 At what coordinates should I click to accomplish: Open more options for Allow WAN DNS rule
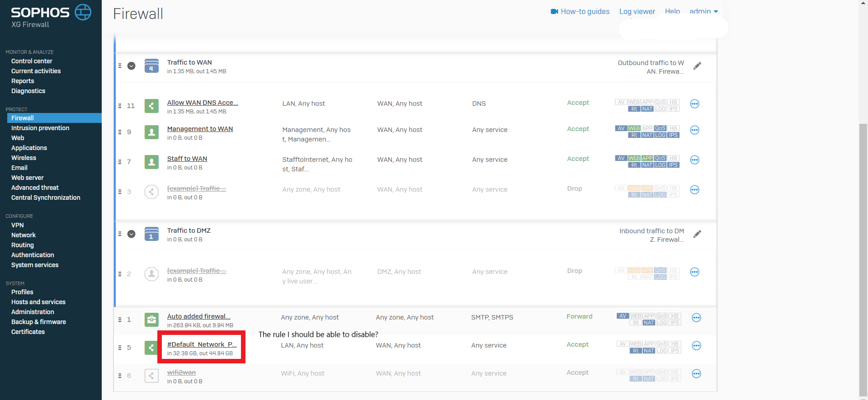(694, 104)
